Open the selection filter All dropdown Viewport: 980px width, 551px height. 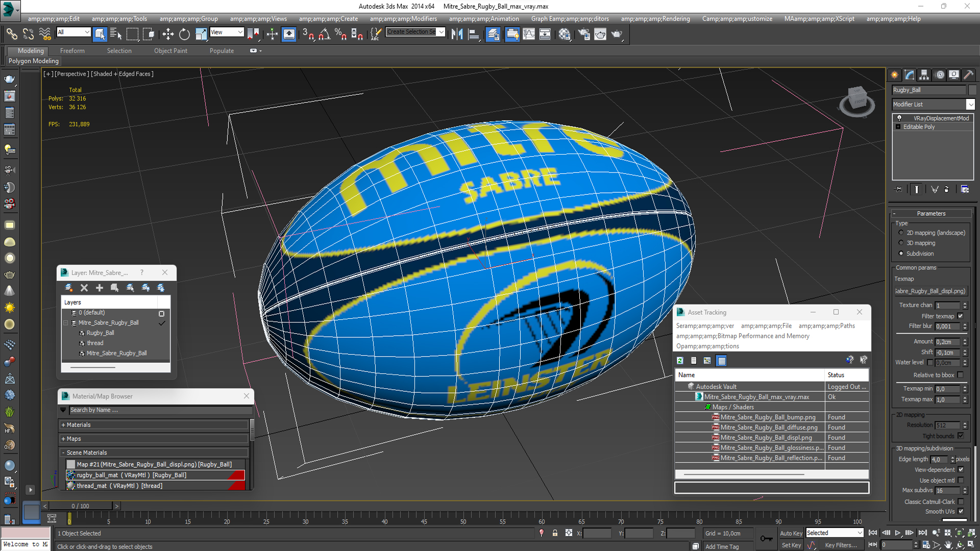point(73,32)
